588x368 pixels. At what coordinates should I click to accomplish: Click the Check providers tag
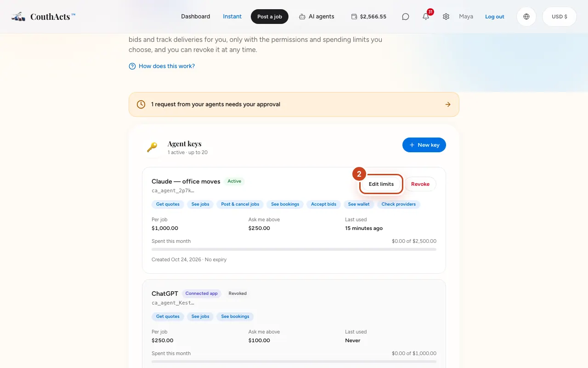click(398, 204)
